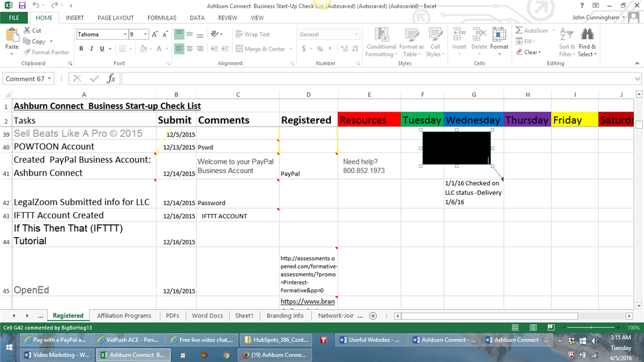
Task: Open Cell Styles gallery icon
Action: pyautogui.click(x=435, y=35)
